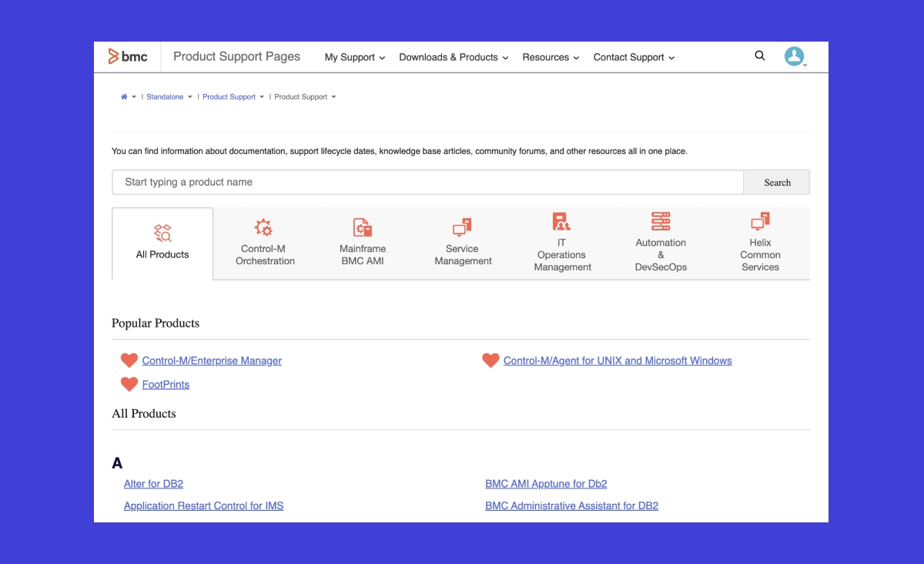This screenshot has width=924, height=564.
Task: Expand the Product Support breadcrumb dropdown
Action: point(263,96)
